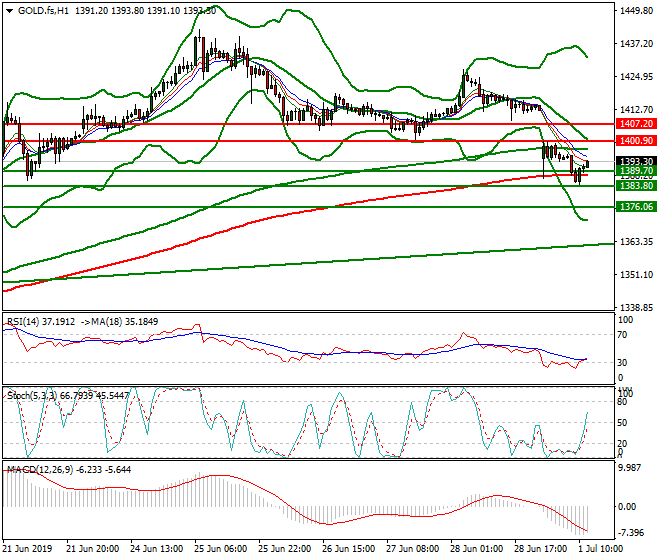Select the 1383.80 green support price label

pyautogui.click(x=636, y=186)
